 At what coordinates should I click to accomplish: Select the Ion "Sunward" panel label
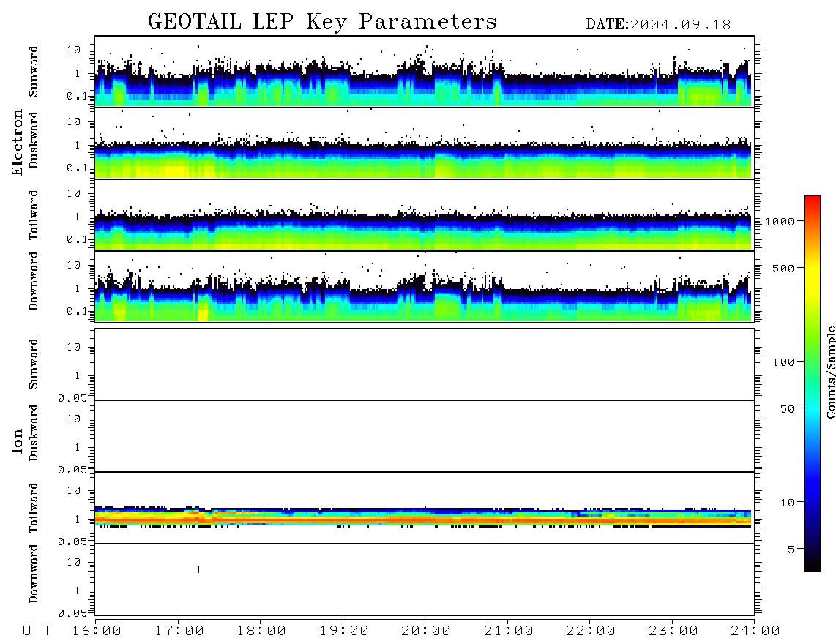point(34,364)
